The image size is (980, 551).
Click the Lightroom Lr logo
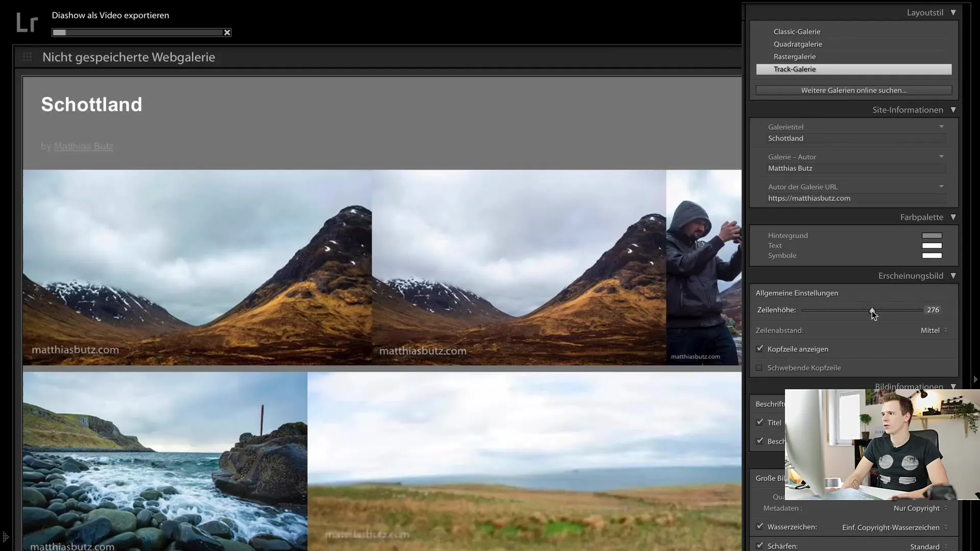coord(27,23)
